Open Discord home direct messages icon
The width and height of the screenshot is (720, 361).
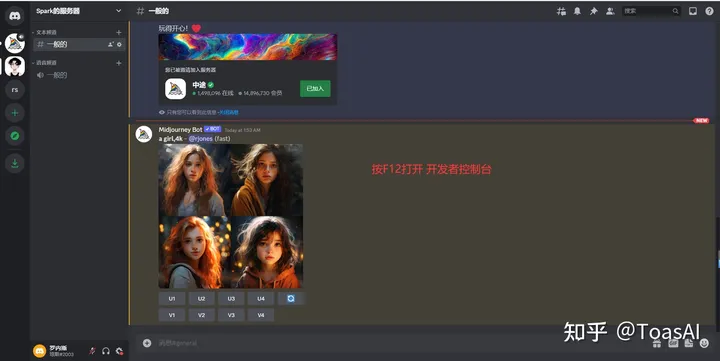click(15, 16)
